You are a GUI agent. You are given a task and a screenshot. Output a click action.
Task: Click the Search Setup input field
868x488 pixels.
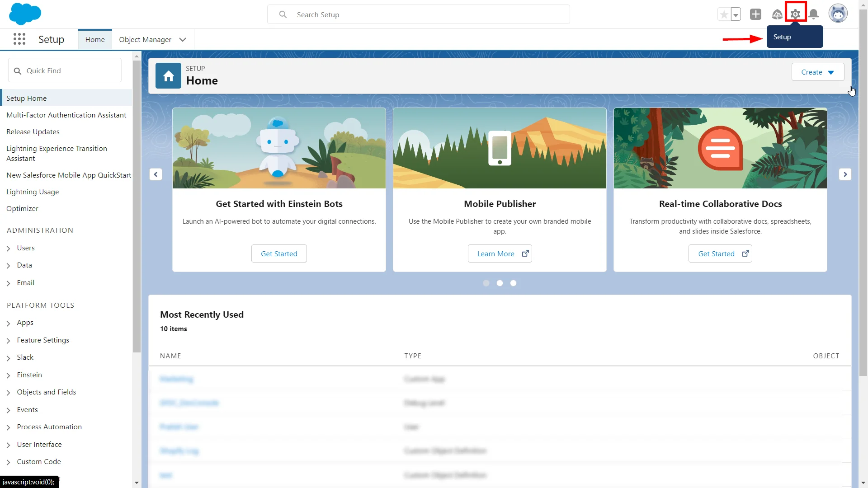tap(419, 14)
